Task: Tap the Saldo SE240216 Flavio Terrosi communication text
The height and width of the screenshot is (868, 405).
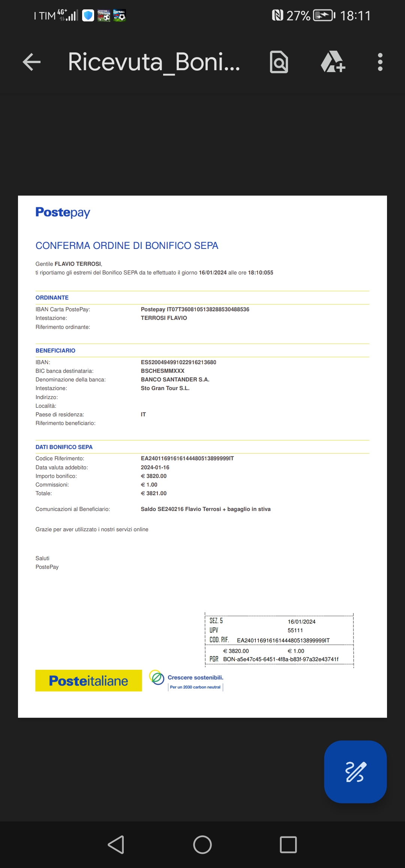Action: point(205,509)
